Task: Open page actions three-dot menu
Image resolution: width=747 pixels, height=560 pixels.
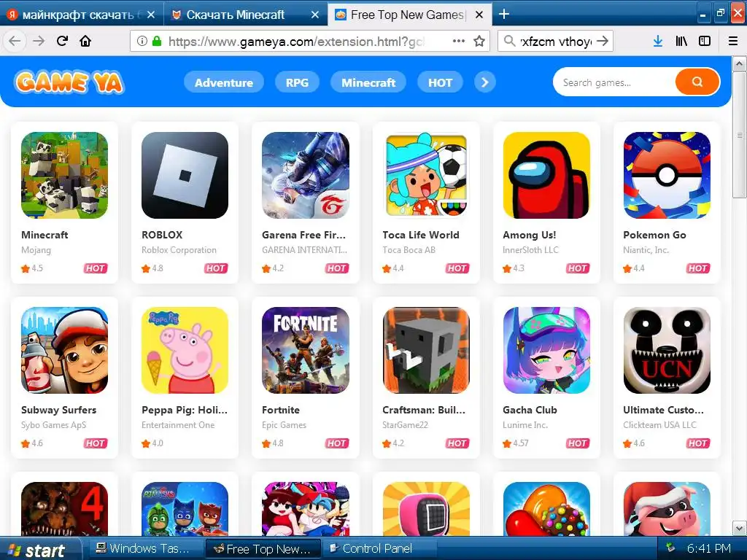Action: [x=459, y=41]
